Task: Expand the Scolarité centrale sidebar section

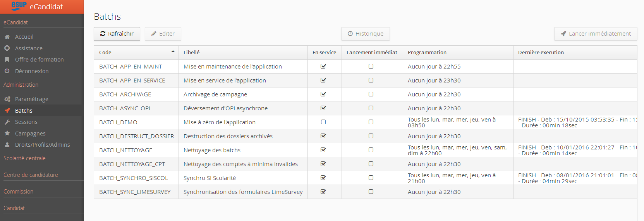Action: 24,158
